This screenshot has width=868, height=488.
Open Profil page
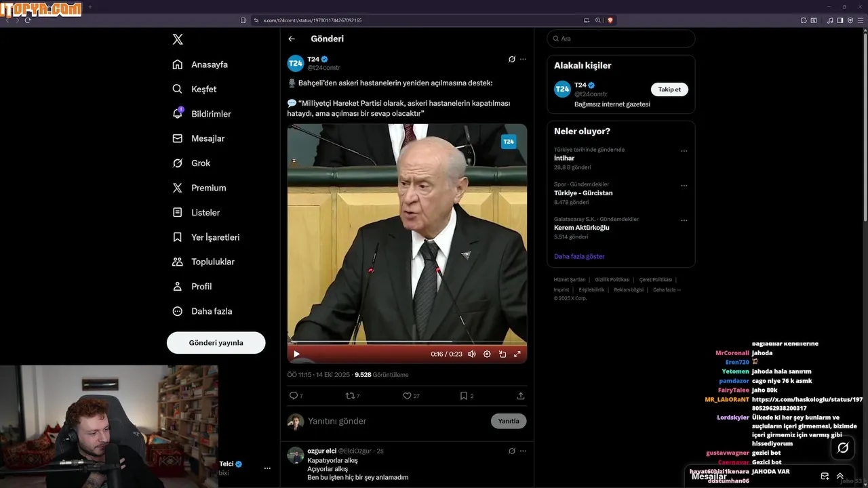(192, 287)
